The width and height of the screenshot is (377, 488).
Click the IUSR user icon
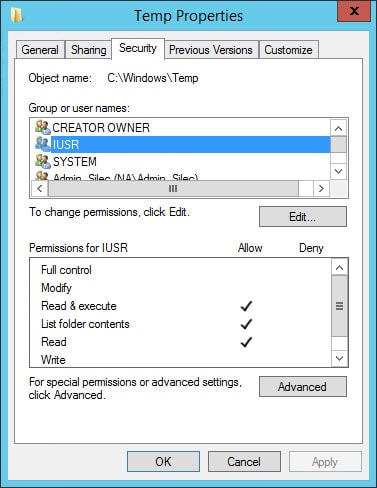click(x=43, y=144)
